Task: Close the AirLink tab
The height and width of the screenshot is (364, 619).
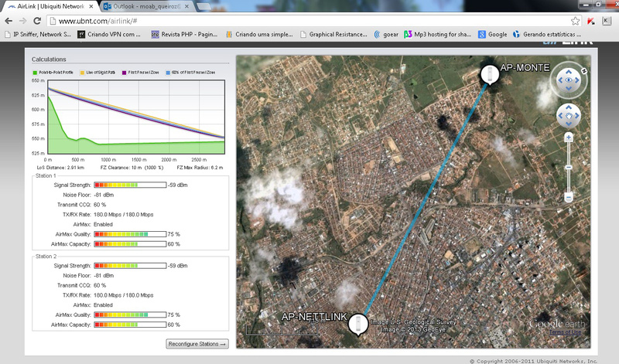Action: pos(91,6)
